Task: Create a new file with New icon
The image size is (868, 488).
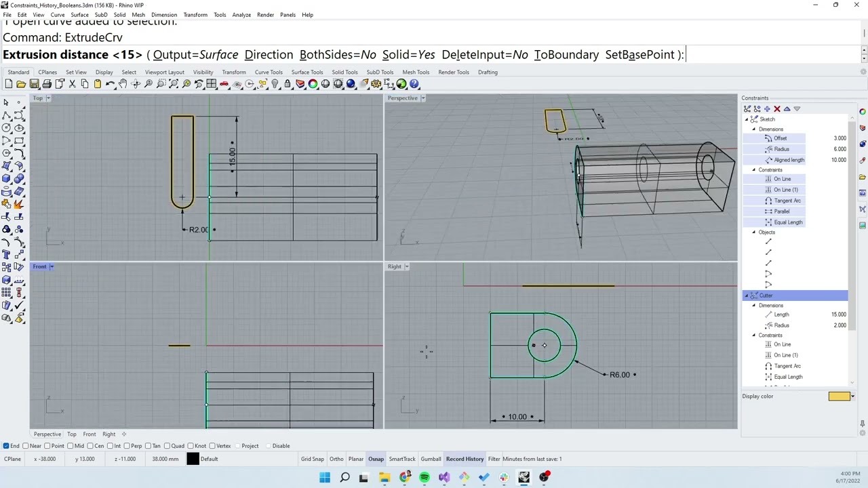Action: [x=8, y=84]
